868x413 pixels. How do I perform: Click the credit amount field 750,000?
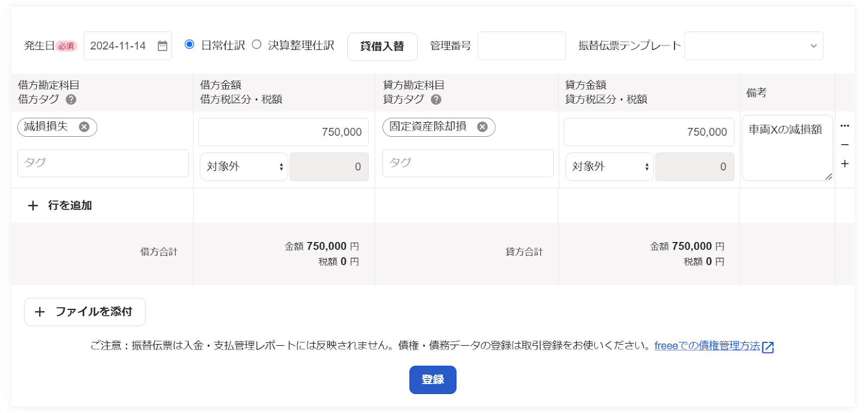[x=649, y=132]
